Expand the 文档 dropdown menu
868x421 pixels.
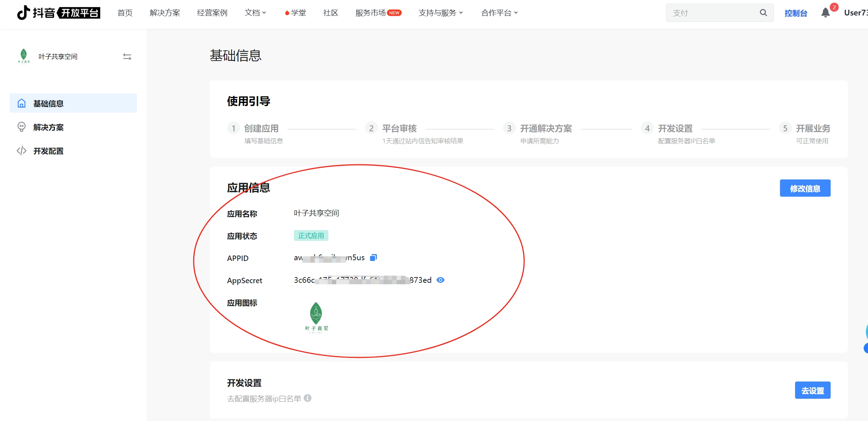[255, 13]
